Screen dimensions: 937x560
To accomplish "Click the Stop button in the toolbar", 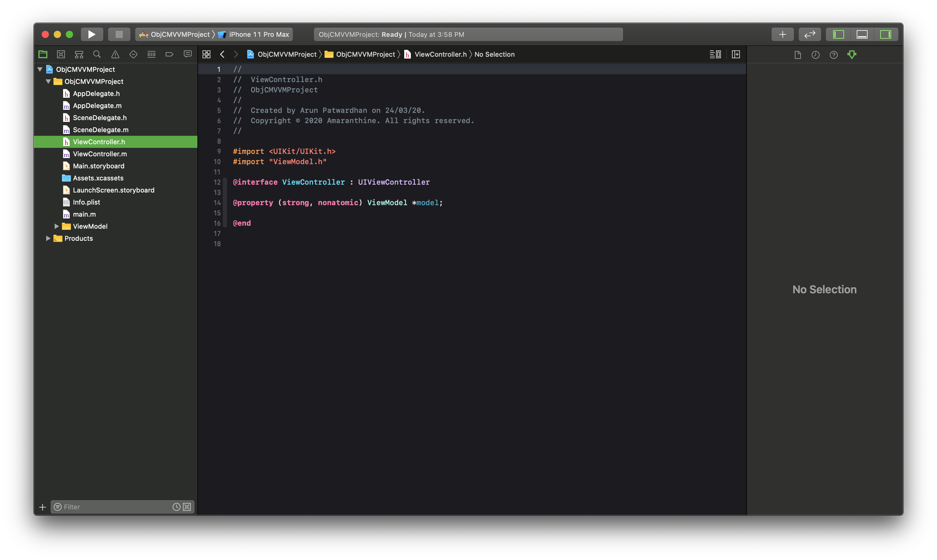I will (x=119, y=34).
